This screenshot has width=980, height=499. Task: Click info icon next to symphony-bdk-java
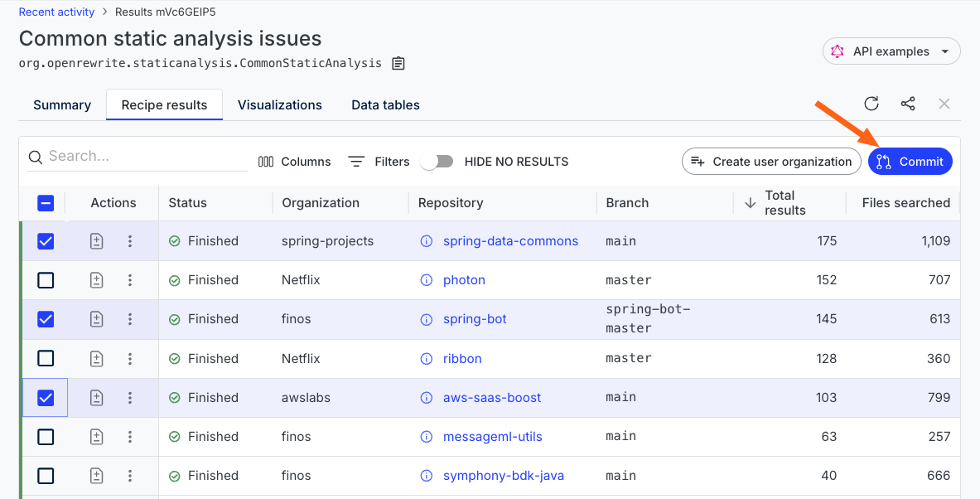coord(427,476)
